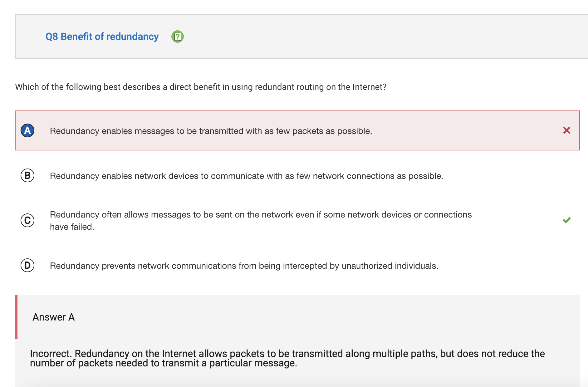Click the Answer A feedback heading

point(54,317)
